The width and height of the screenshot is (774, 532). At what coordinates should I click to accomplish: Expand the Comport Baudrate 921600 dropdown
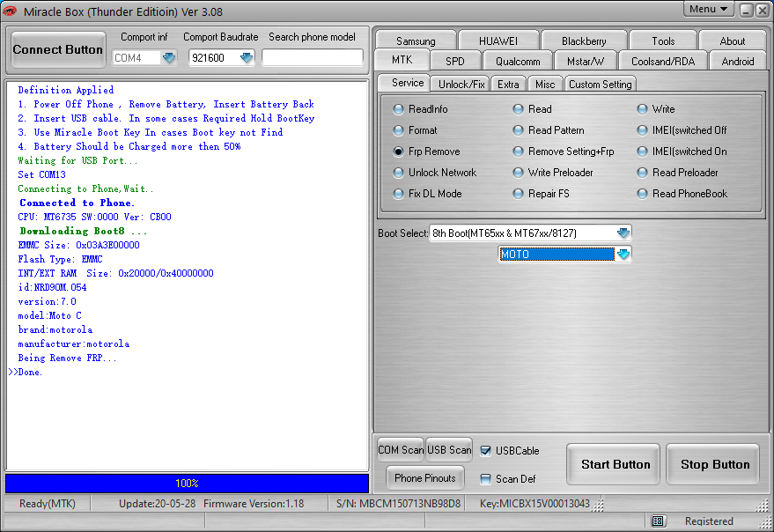[247, 58]
